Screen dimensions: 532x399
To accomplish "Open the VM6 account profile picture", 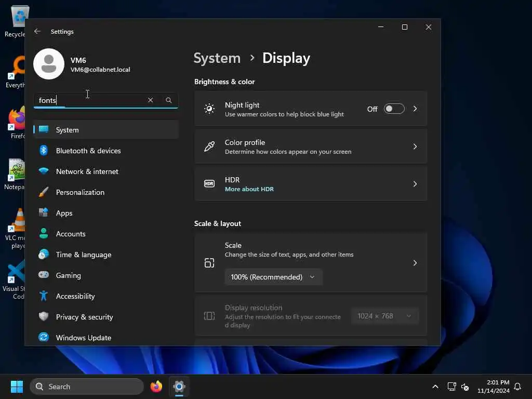I will (49, 64).
